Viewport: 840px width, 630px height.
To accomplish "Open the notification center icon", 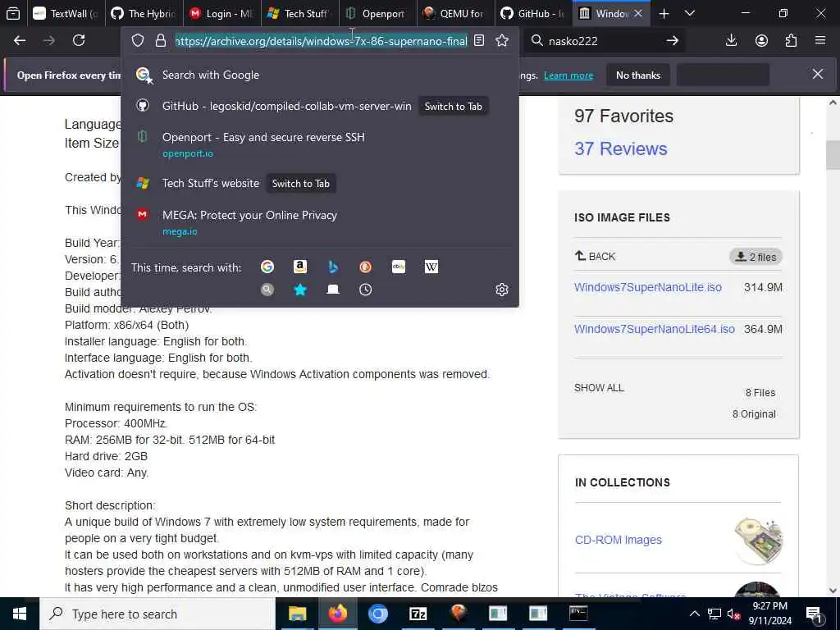I will [x=815, y=614].
